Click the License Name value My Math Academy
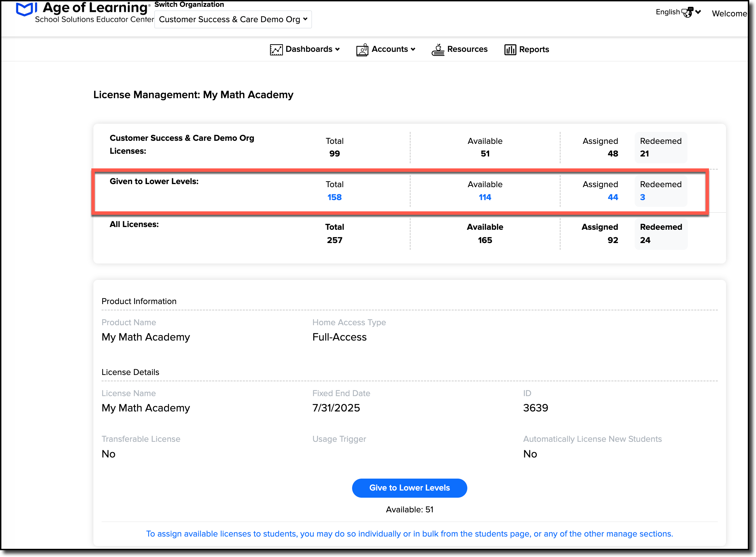This screenshot has height=557, width=756. [x=146, y=408]
